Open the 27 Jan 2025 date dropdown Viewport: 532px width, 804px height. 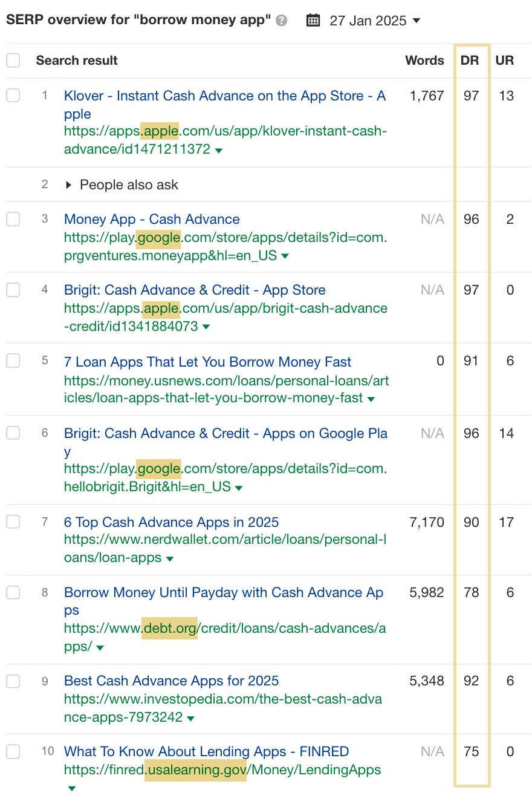[x=375, y=21]
